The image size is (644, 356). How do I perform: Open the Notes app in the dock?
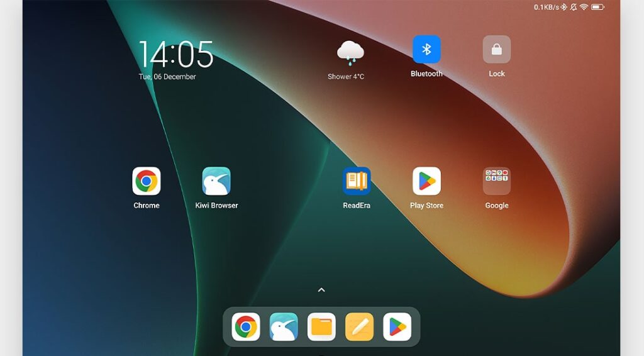click(359, 327)
